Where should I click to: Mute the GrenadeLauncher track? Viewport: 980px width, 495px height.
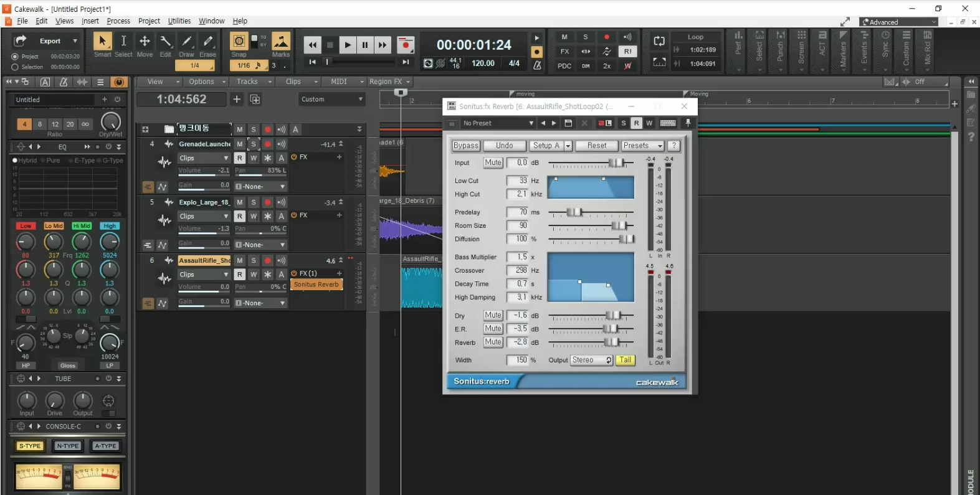pos(240,144)
